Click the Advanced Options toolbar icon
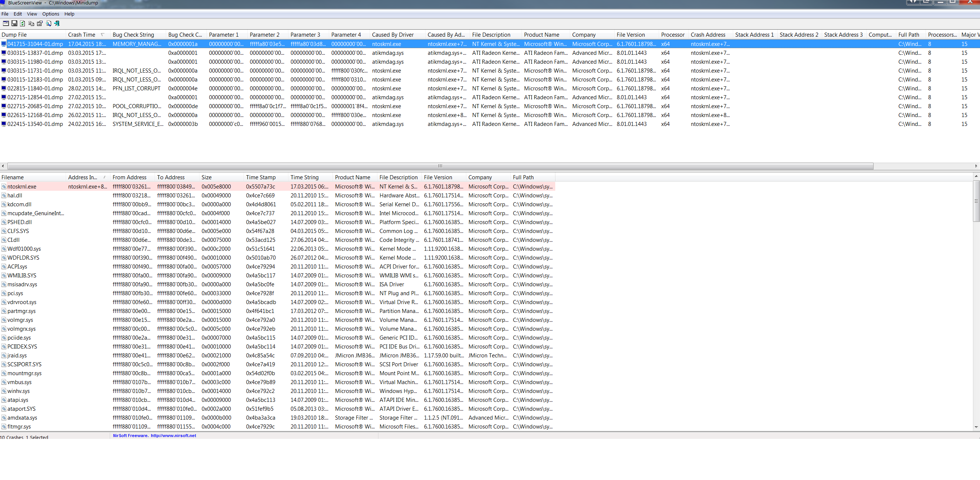980x480 pixels. tap(6, 24)
